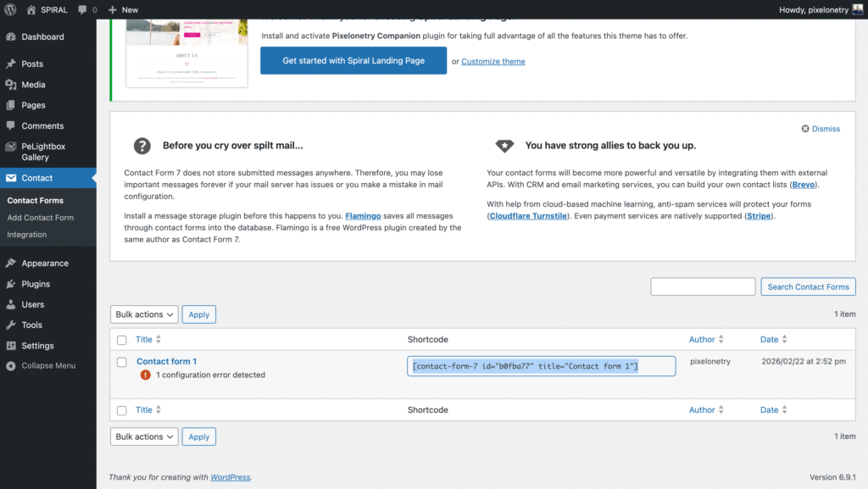Viewport: 868px width, 489px height.
Task: Open the bottom Bulk actions dropdown
Action: pyautogui.click(x=144, y=436)
